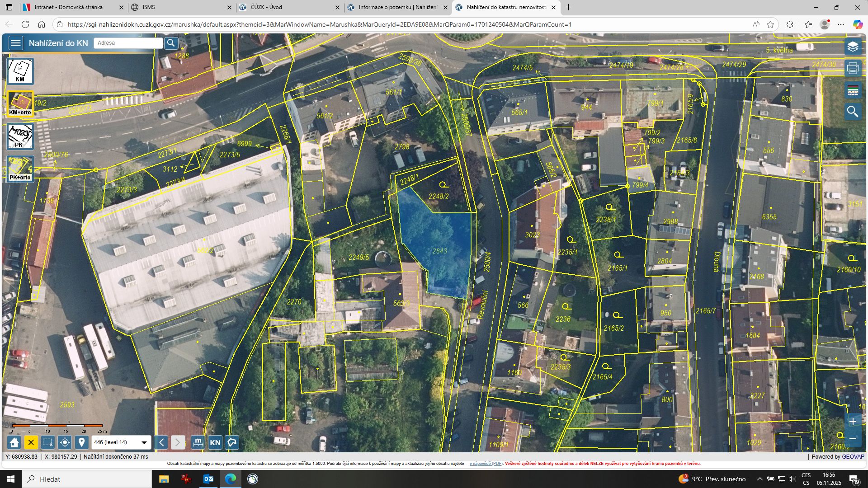Open the map layers panel icon
Image resolution: width=868 pixels, height=488 pixels.
[x=853, y=47]
